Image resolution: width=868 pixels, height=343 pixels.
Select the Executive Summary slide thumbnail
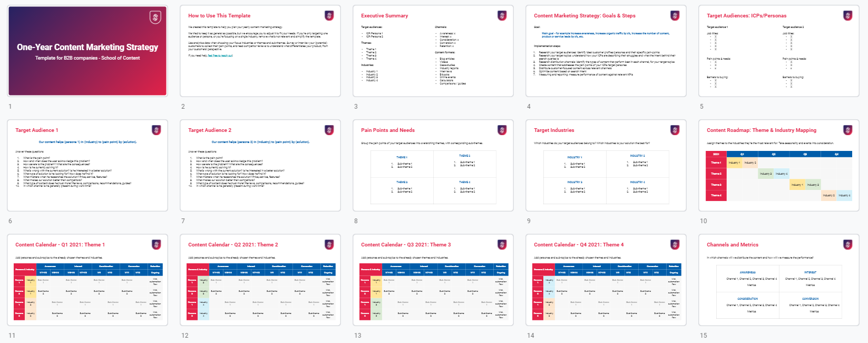point(433,51)
